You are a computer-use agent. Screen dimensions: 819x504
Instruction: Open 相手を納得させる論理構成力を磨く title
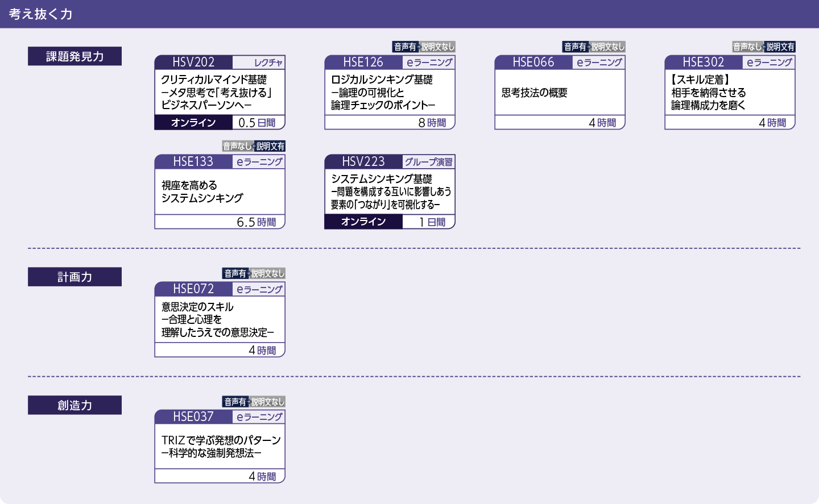point(709,99)
